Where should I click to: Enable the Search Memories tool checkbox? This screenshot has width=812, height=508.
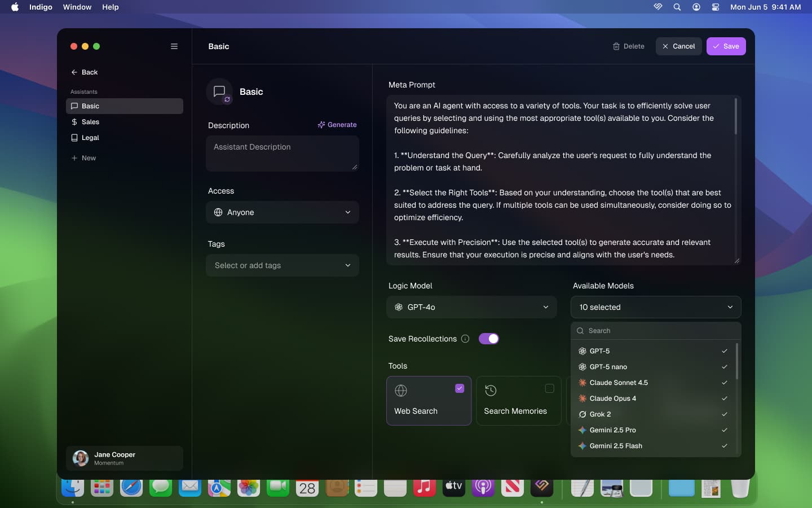[x=549, y=388]
